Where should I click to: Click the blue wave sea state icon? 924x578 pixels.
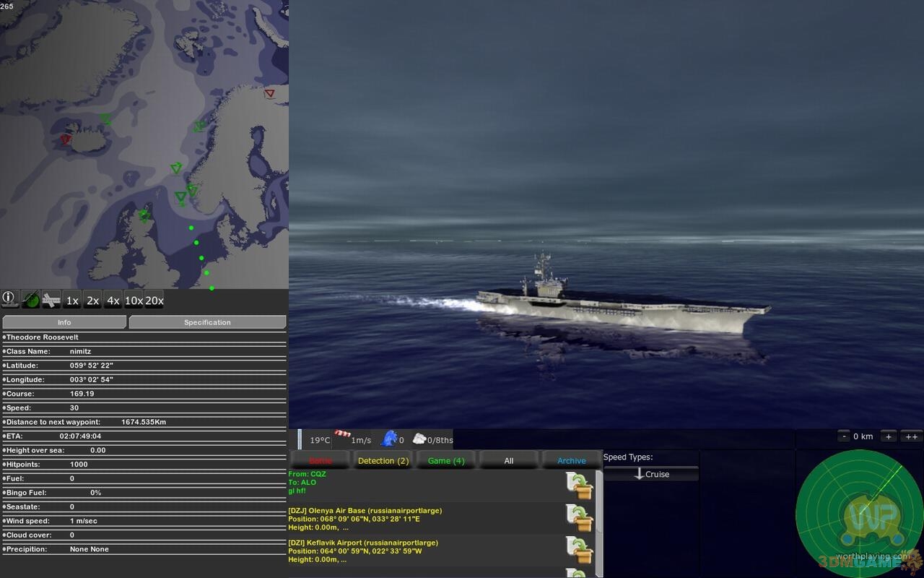(389, 439)
